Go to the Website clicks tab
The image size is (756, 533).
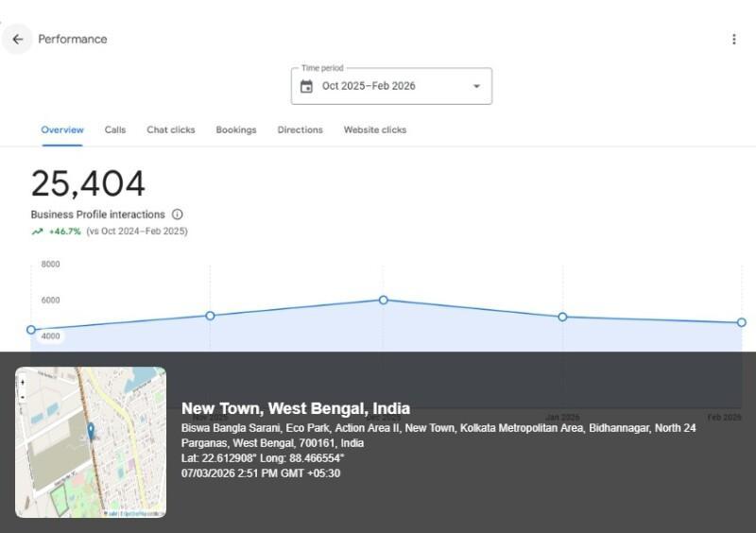click(375, 130)
